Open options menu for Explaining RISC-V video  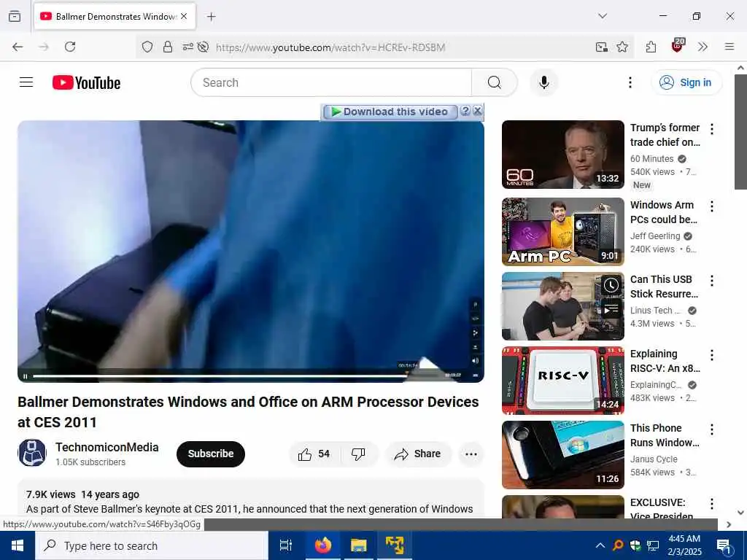click(712, 355)
